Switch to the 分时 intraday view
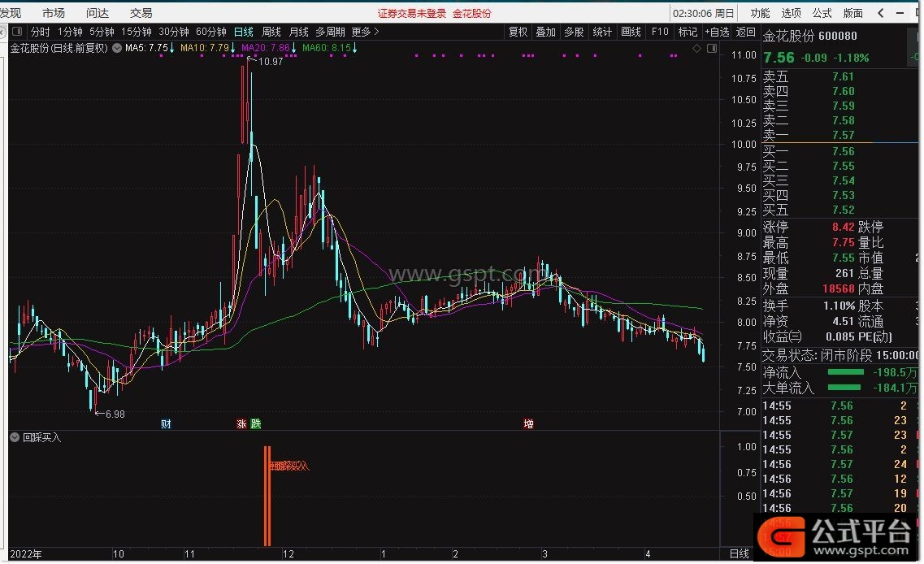The width and height of the screenshot is (924, 564). (41, 32)
